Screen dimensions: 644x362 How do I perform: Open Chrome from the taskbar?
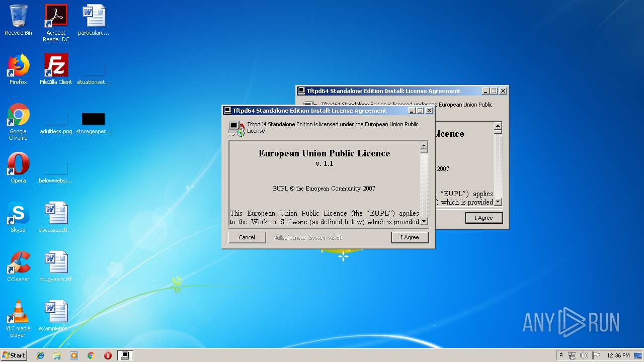(91, 355)
